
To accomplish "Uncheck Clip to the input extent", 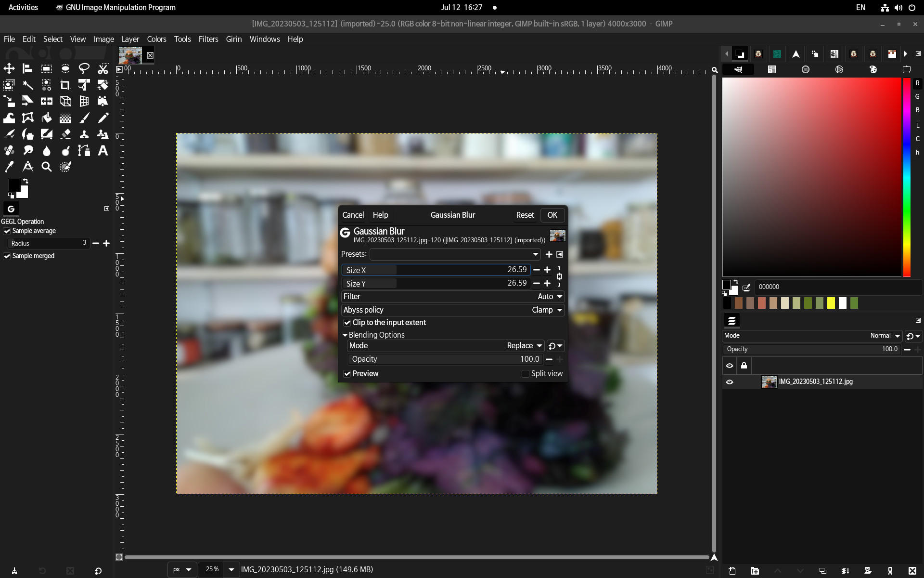I will 347,323.
